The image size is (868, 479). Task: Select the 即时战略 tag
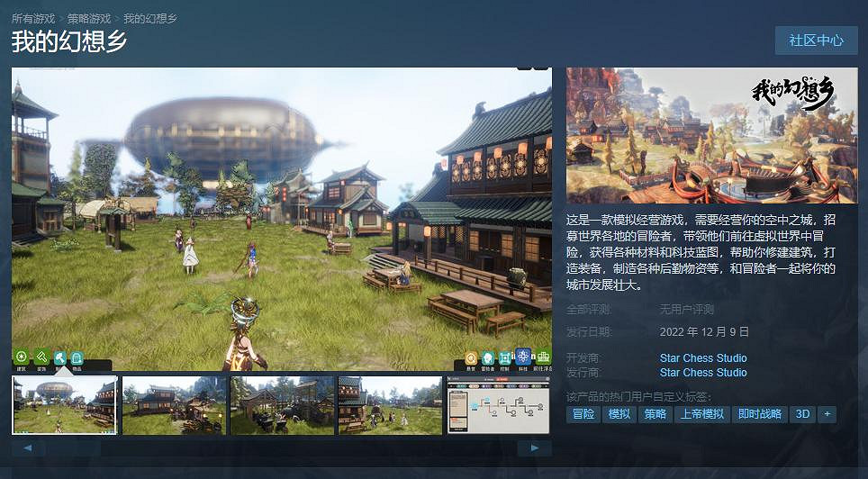tap(760, 413)
